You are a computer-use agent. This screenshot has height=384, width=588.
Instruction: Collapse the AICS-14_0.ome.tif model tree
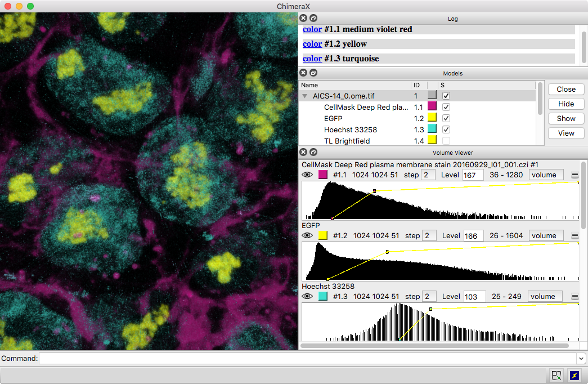(x=305, y=96)
